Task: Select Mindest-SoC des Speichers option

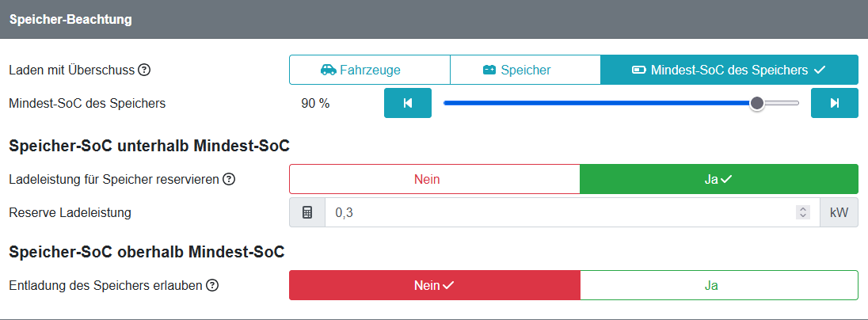Action: point(729,70)
